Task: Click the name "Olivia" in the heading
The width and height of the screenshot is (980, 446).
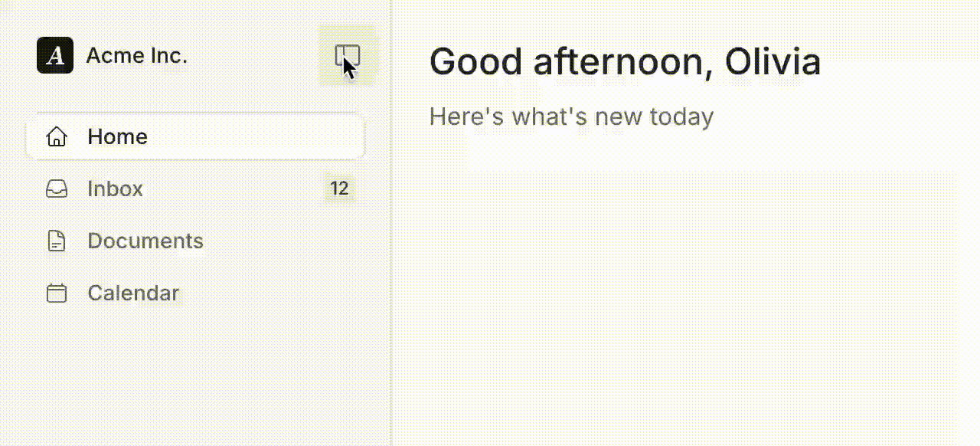Action: coord(773,62)
